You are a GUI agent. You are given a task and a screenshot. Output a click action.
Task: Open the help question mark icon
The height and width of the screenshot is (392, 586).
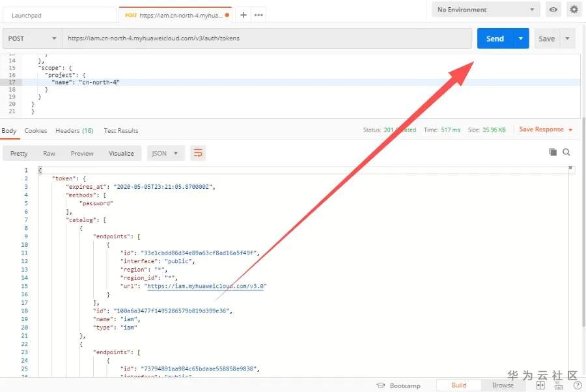tap(578, 385)
